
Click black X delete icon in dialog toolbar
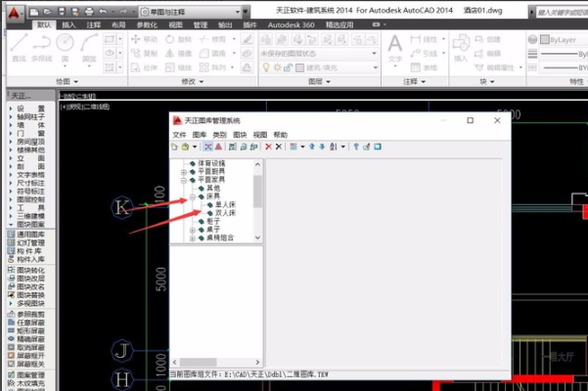pyautogui.click(x=279, y=147)
